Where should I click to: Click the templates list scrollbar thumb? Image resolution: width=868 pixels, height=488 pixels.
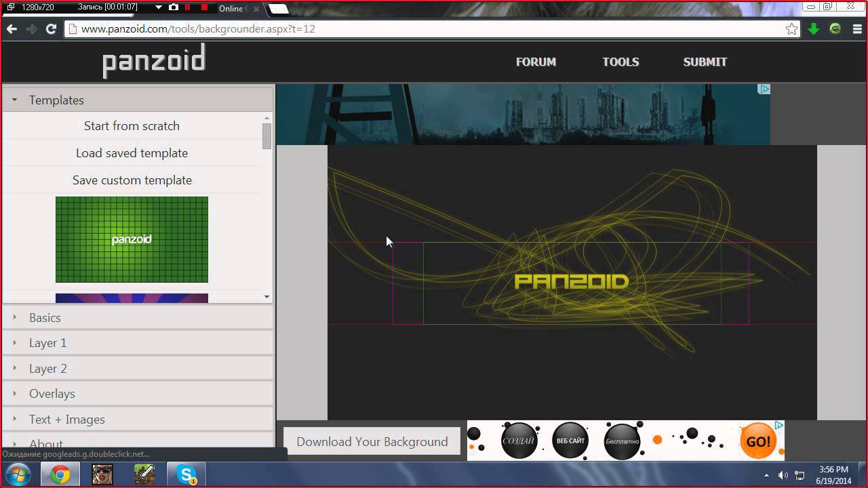point(267,136)
